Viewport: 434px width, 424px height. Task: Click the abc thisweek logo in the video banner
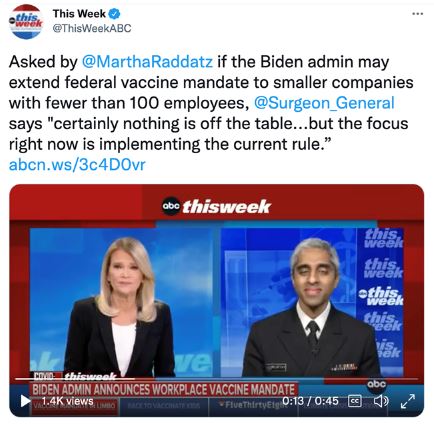click(x=217, y=207)
